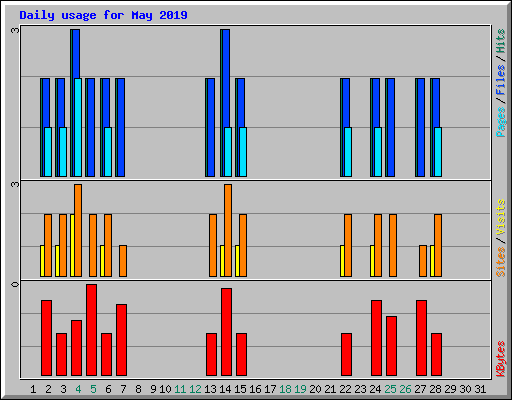Click green weekend day label '19'

(x=300, y=389)
